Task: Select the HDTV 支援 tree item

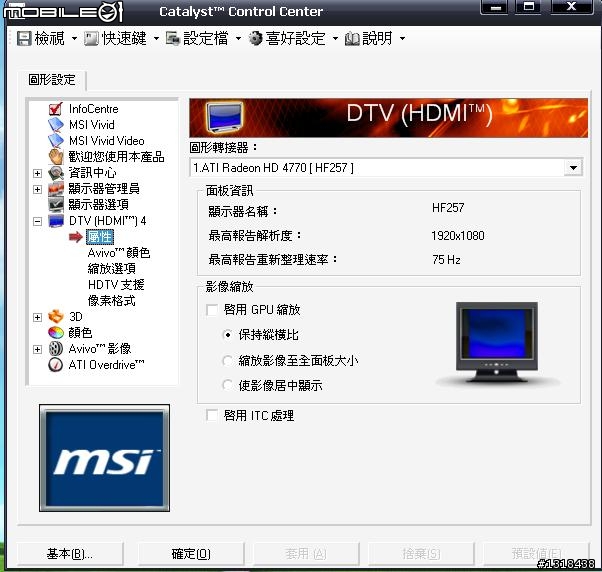Action: [x=116, y=285]
